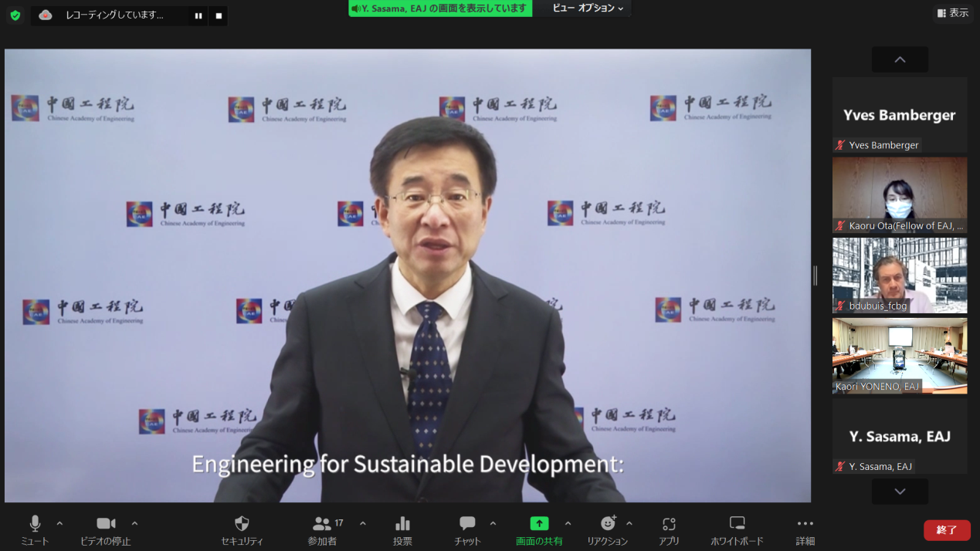Open the More options ellipsis menu
The image size is (980, 551).
pos(805,524)
